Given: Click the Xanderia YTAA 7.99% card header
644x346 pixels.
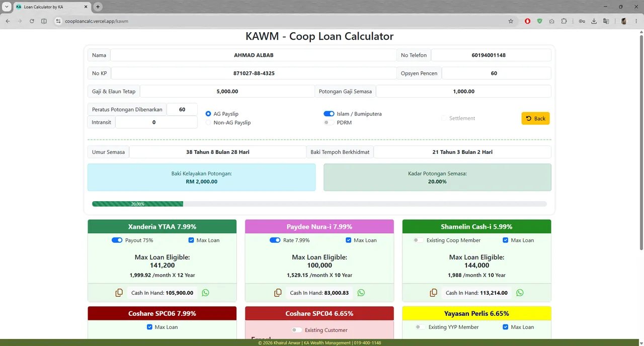Looking at the screenshot, I should pyautogui.click(x=162, y=227).
